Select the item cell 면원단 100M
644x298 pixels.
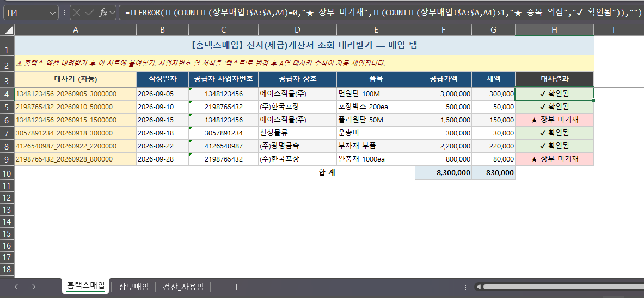point(376,94)
